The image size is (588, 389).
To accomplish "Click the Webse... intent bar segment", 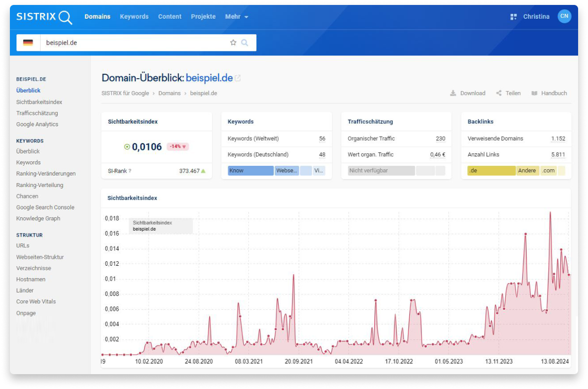I will click(287, 171).
